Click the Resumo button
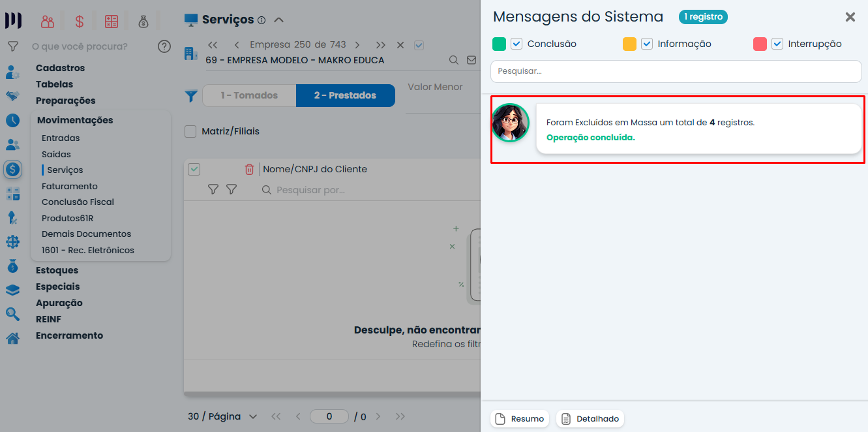 520,419
